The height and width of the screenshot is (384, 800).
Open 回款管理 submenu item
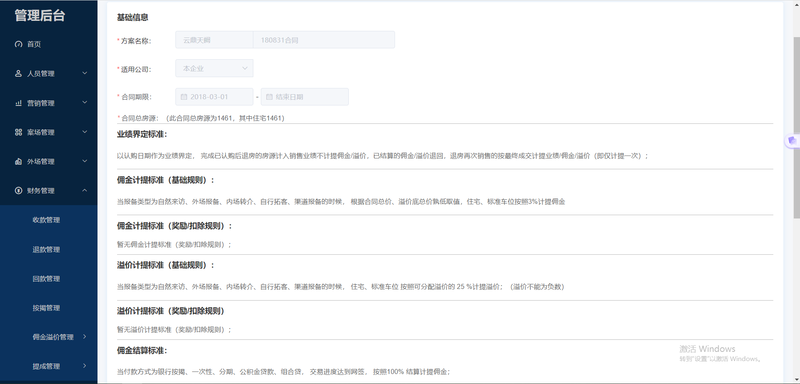[46, 278]
